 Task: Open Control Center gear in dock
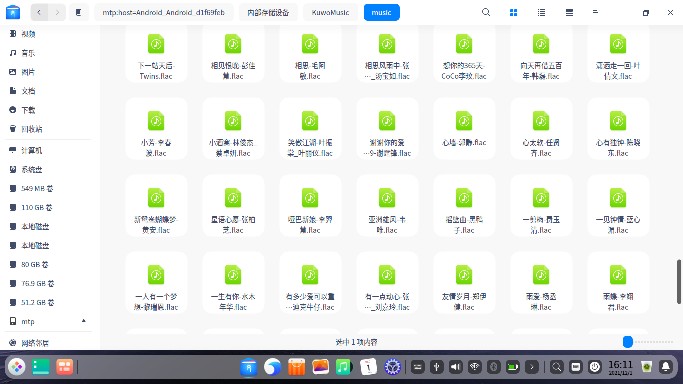[392, 367]
